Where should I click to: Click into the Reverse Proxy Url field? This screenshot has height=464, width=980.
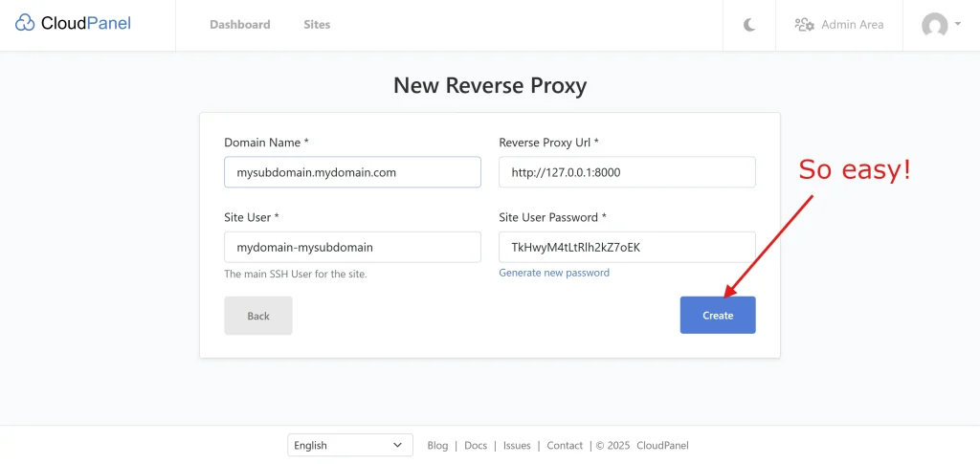point(627,172)
